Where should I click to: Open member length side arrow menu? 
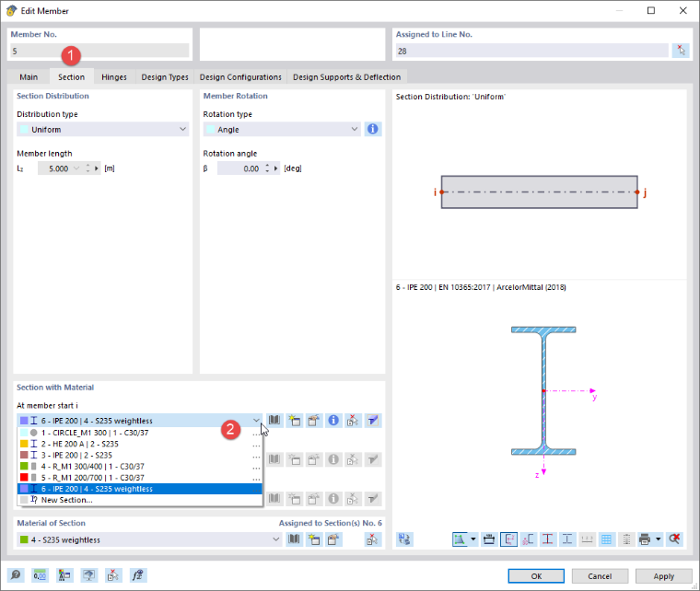tap(97, 168)
